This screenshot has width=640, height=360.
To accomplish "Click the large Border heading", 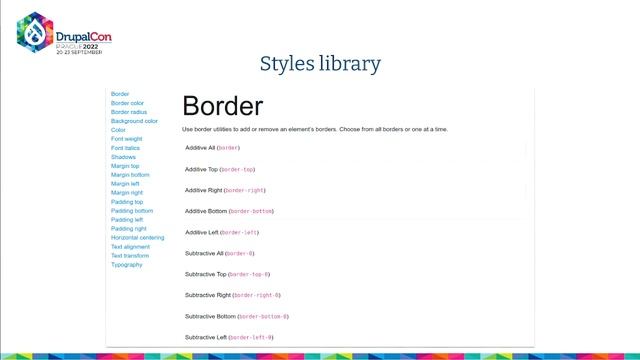I will pyautogui.click(x=223, y=106).
